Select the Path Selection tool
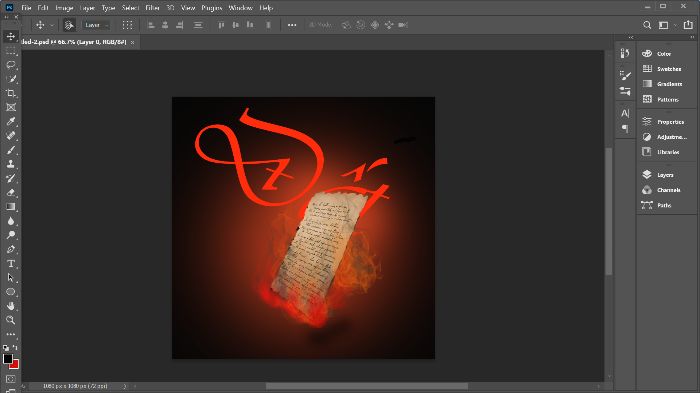This screenshot has height=393, width=700. [11, 278]
